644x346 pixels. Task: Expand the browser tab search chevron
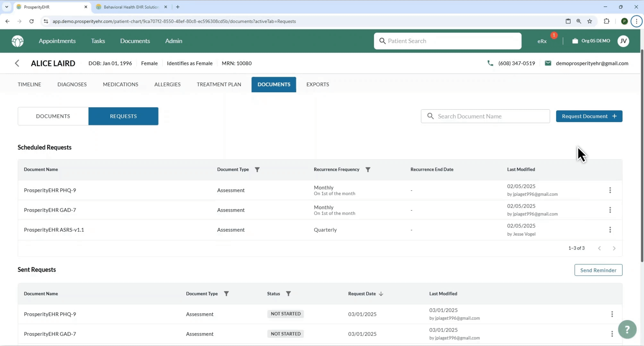point(6,7)
